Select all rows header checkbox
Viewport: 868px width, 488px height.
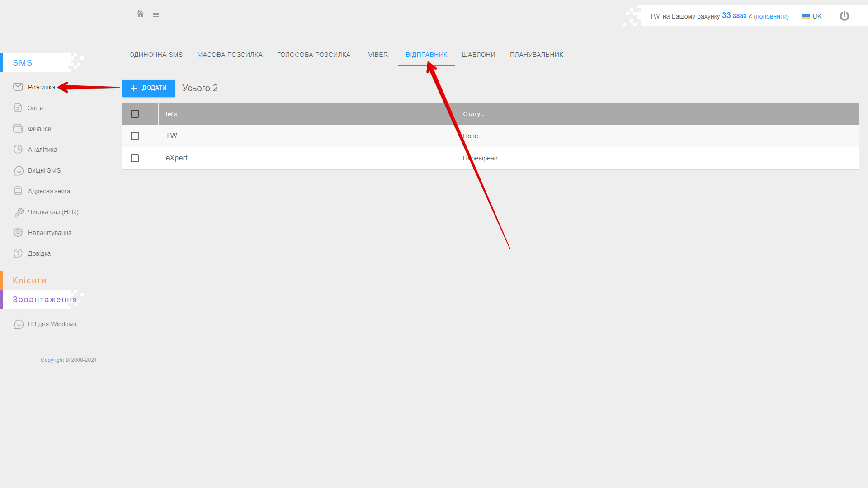pos(135,114)
